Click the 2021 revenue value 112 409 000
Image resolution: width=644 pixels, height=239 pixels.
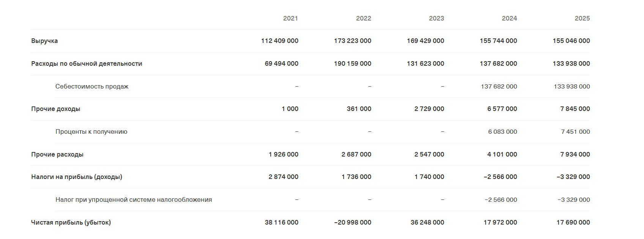279,41
